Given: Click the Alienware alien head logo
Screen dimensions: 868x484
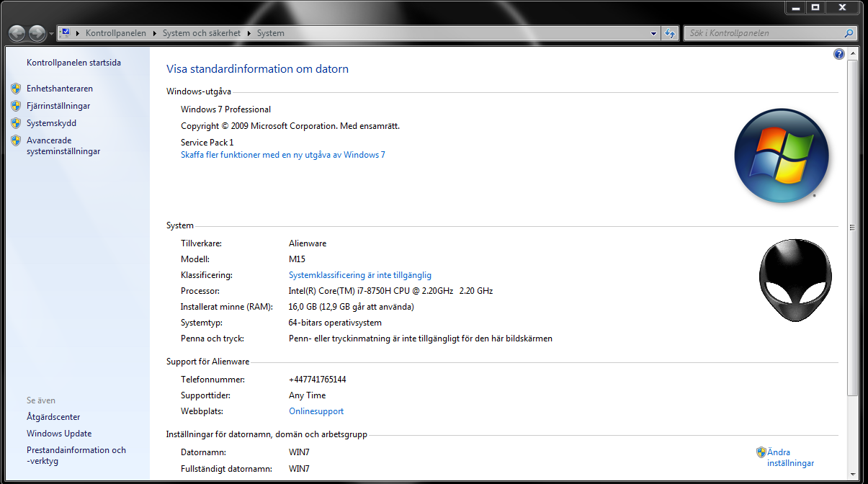Looking at the screenshot, I should [795, 280].
